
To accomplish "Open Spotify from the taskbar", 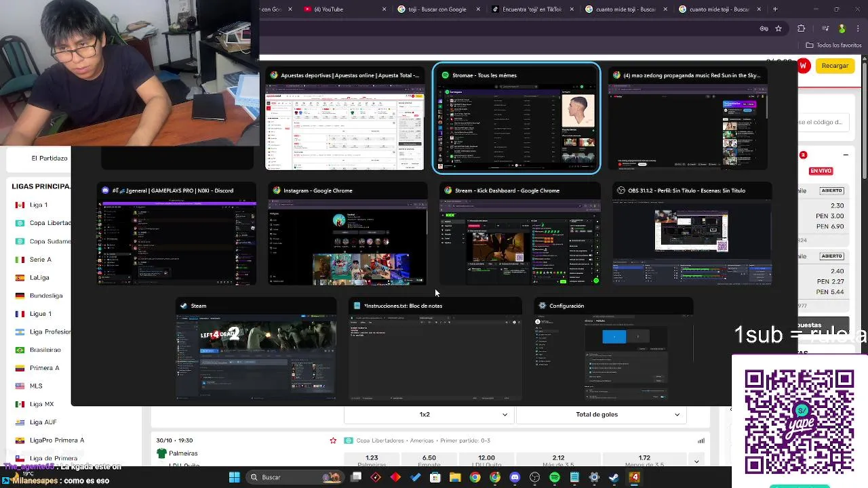I will pos(555,477).
